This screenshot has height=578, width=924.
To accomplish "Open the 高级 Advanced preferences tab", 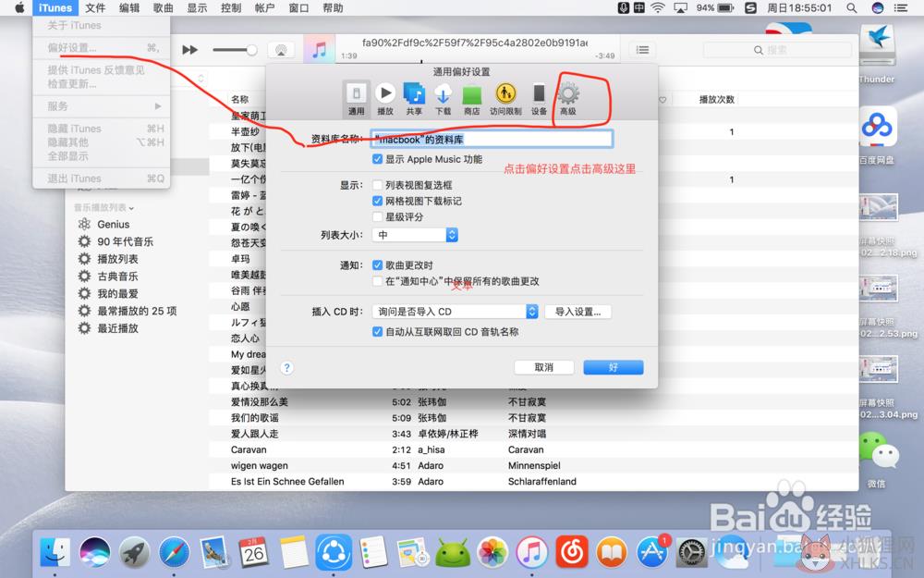I will tap(568, 99).
